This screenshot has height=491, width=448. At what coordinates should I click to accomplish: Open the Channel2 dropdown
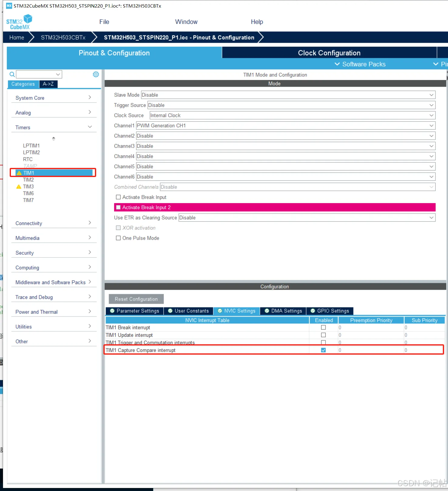[x=286, y=136]
